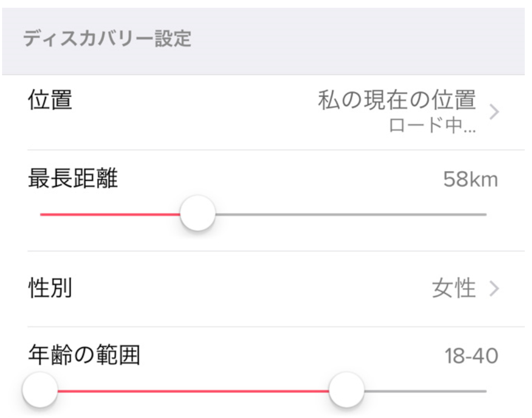Image resolution: width=532 pixels, height=418 pixels.
Task: Click the minimum age slider handle
Action: [x=40, y=390]
